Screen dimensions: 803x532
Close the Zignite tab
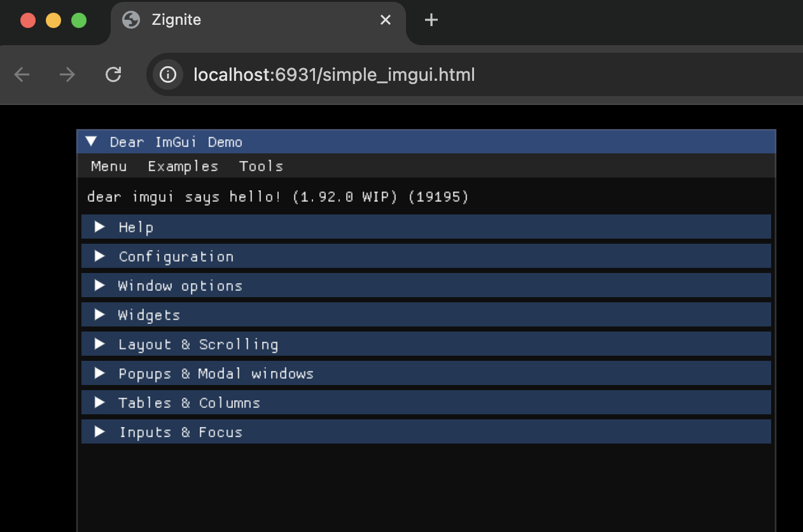click(x=386, y=20)
